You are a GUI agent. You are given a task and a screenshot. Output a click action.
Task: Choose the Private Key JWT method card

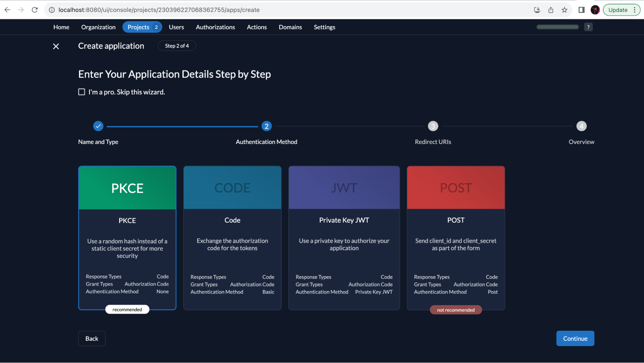(344, 238)
